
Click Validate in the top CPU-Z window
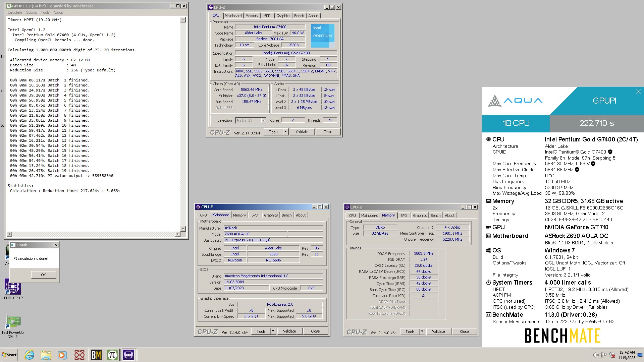pos(302,132)
